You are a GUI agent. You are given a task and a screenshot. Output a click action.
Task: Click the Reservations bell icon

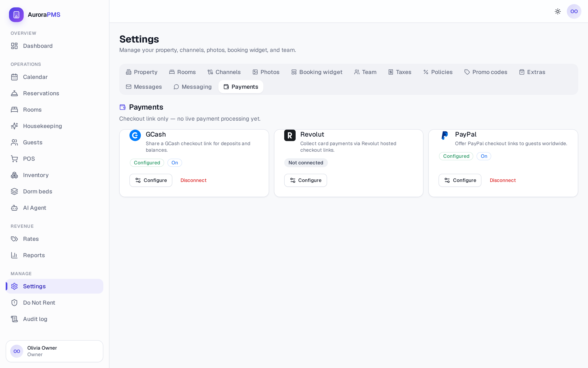coord(14,93)
